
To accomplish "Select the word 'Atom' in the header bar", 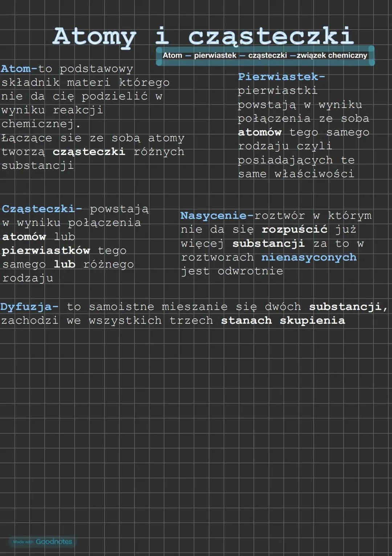I will pos(173,56).
